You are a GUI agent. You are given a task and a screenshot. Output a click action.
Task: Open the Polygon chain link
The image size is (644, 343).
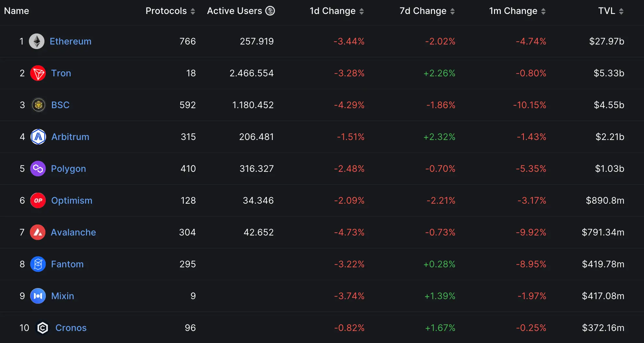(x=68, y=169)
